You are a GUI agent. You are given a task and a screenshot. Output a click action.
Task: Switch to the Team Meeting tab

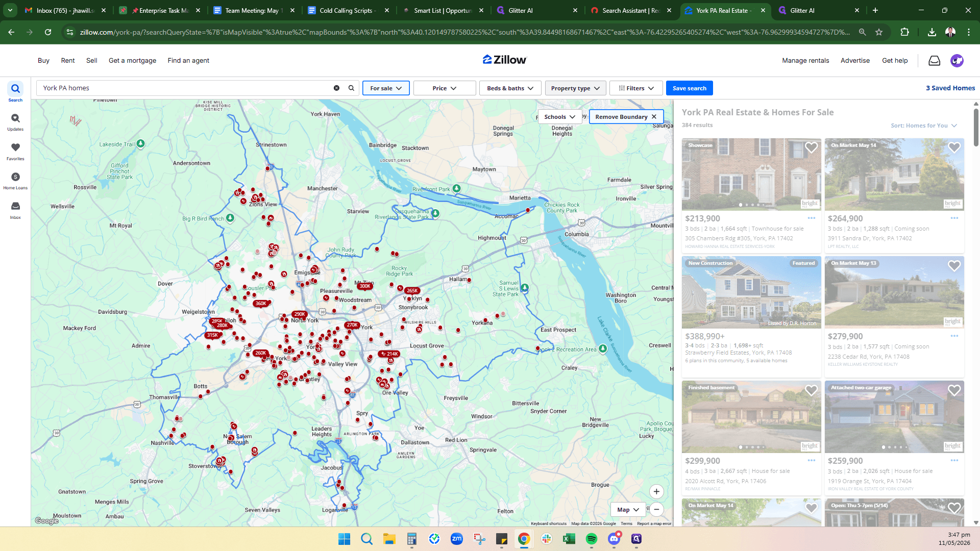click(253, 10)
